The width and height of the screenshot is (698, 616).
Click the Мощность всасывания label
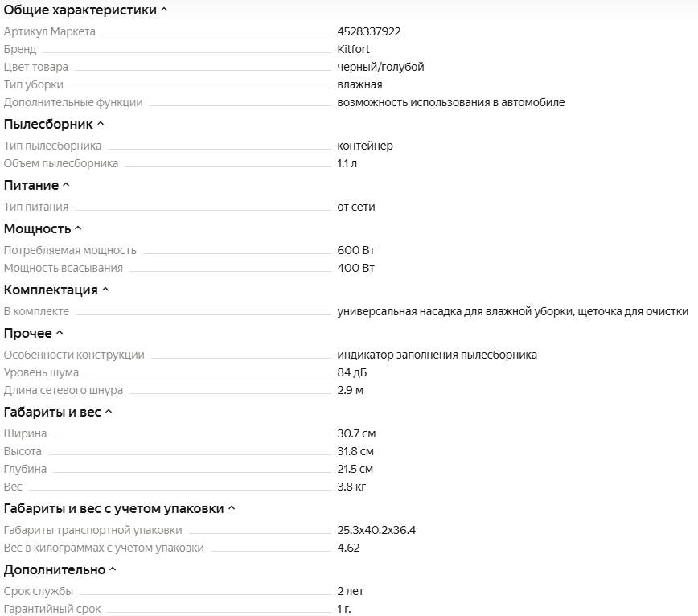tap(64, 268)
